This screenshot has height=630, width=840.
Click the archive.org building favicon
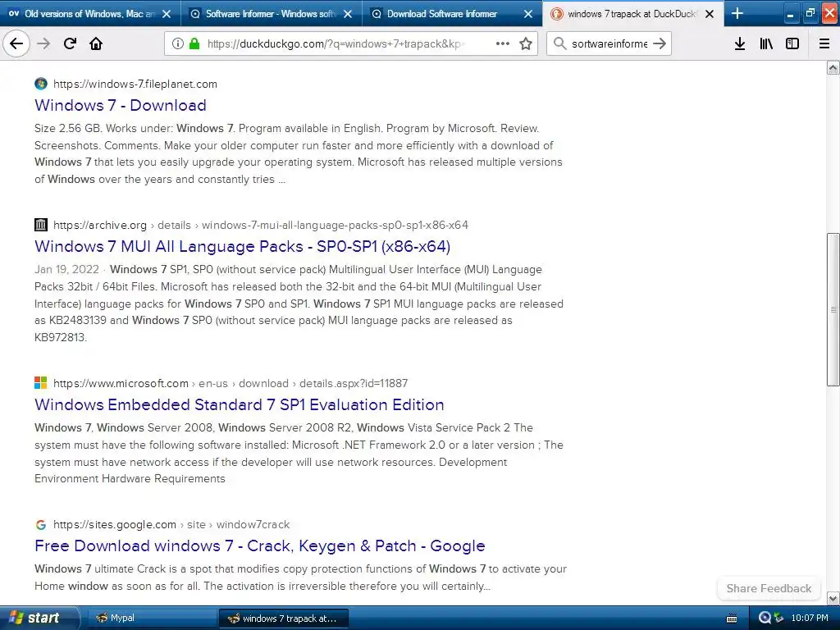(41, 225)
